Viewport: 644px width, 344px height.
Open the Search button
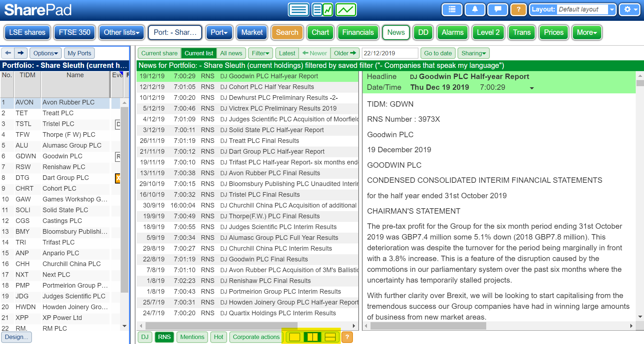(x=287, y=32)
